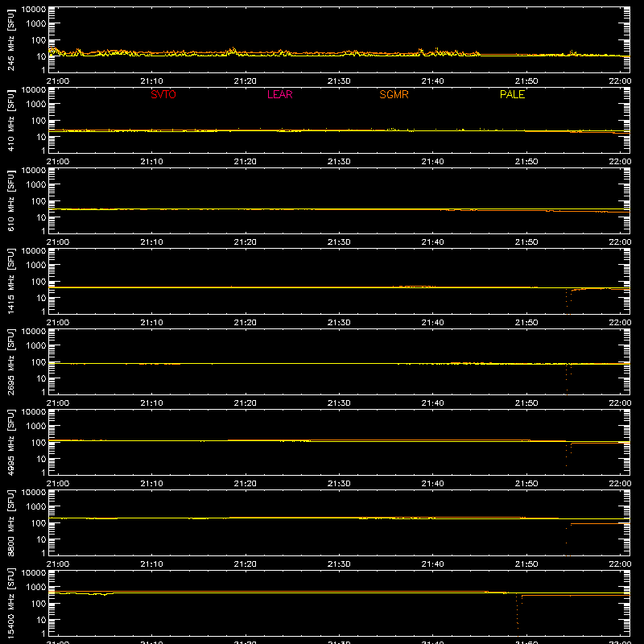644x644 pixels.
Task: Click the noisy burst near 21:40 in 245 MHz plot
Action: pos(436,52)
